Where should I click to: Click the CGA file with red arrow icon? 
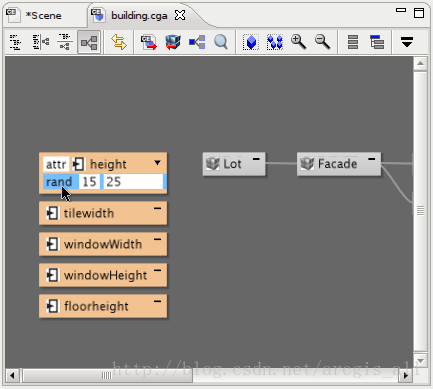click(149, 42)
